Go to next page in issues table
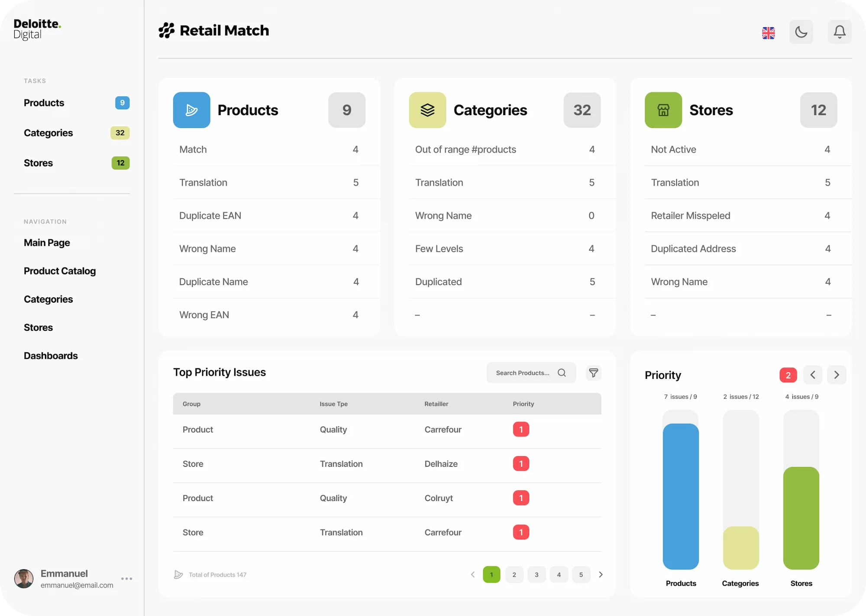The width and height of the screenshot is (866, 616). [601, 574]
